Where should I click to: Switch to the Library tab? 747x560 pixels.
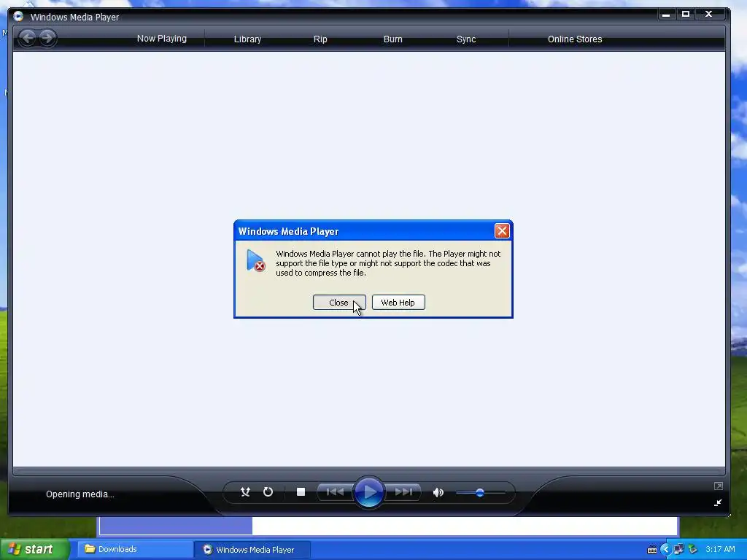pyautogui.click(x=247, y=39)
